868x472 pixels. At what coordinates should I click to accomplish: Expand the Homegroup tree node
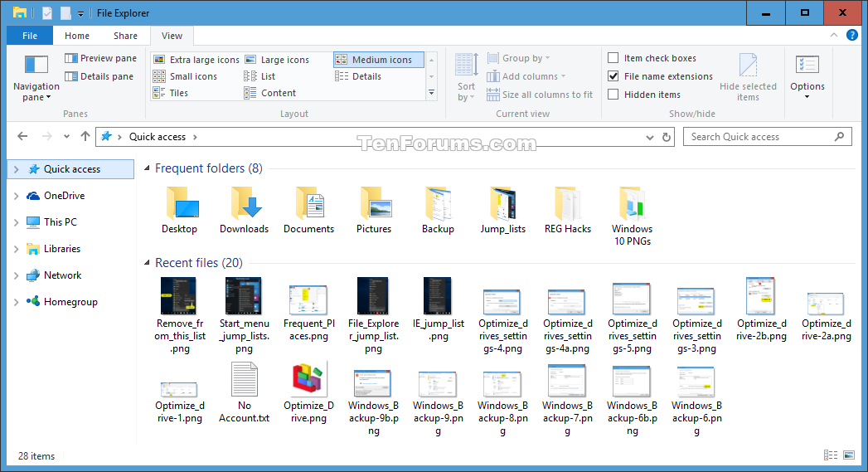tap(16, 303)
